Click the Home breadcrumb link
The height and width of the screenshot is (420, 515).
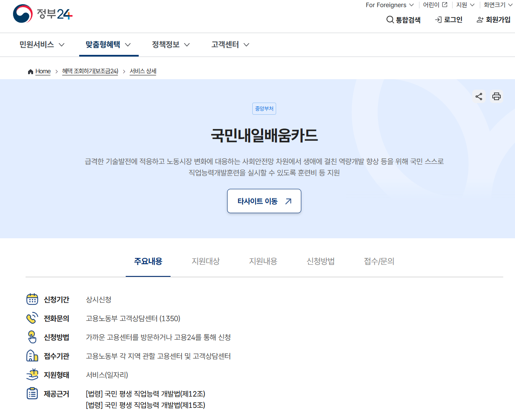(43, 72)
